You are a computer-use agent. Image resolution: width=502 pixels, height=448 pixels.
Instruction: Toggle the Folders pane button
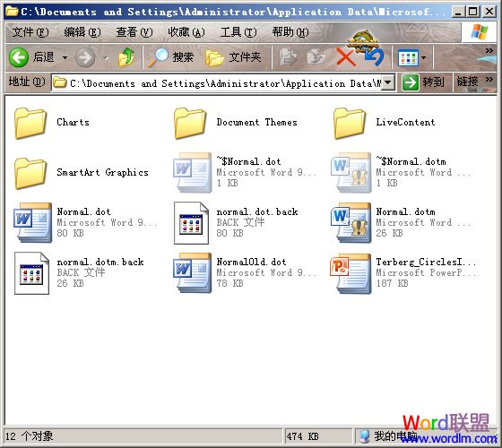[x=233, y=57]
